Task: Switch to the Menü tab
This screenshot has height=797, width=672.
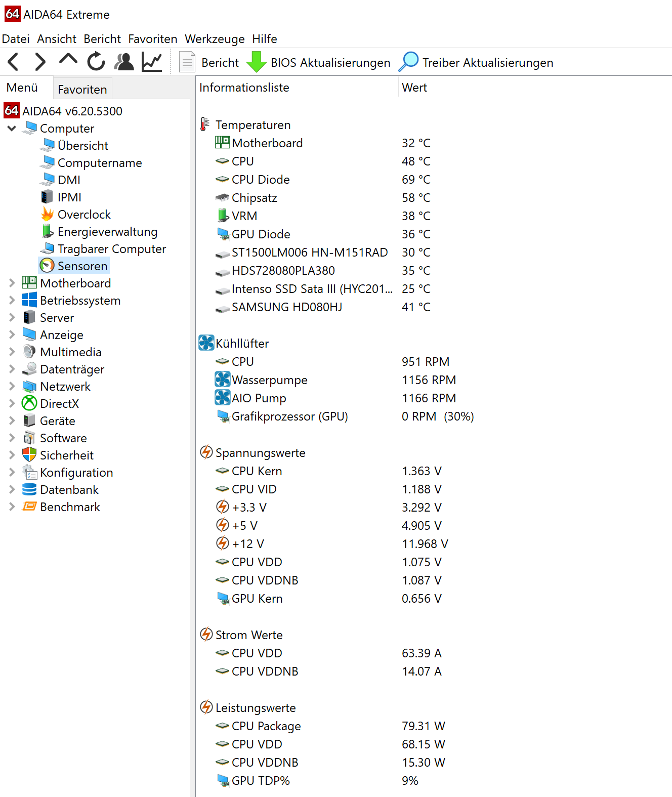Action: (22, 88)
